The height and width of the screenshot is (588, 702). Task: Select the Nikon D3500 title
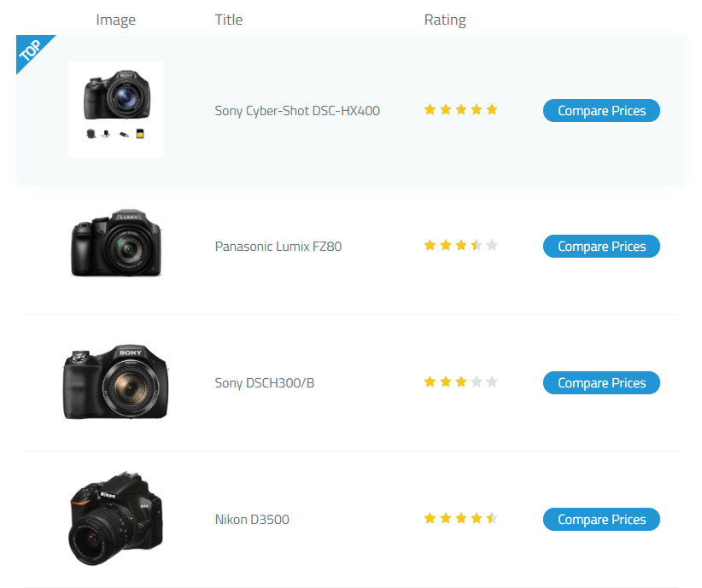252,519
